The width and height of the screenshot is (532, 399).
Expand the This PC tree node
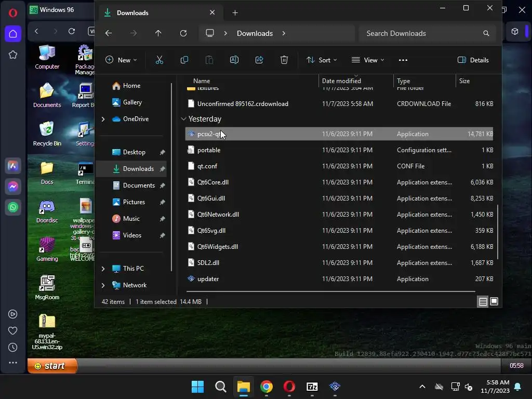click(x=103, y=269)
